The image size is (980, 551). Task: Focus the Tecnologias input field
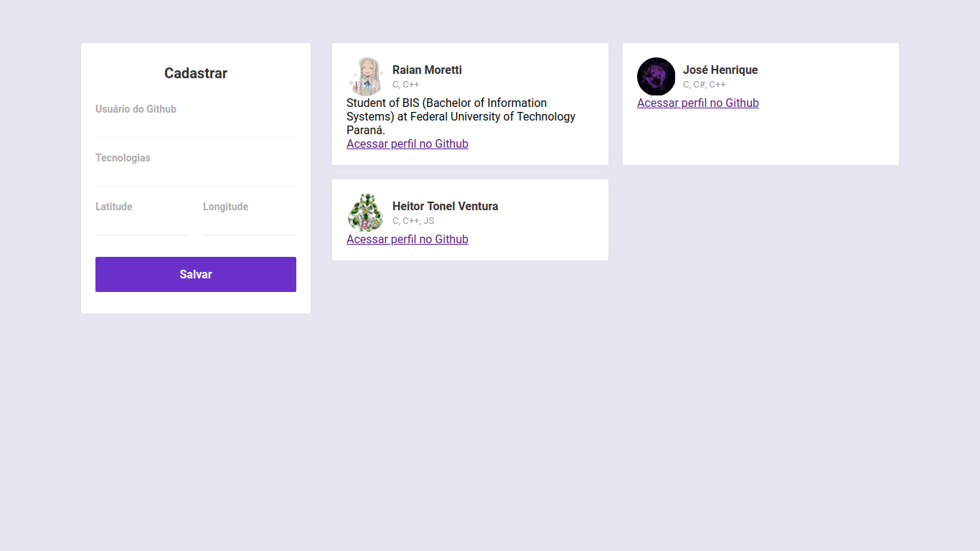(195, 167)
